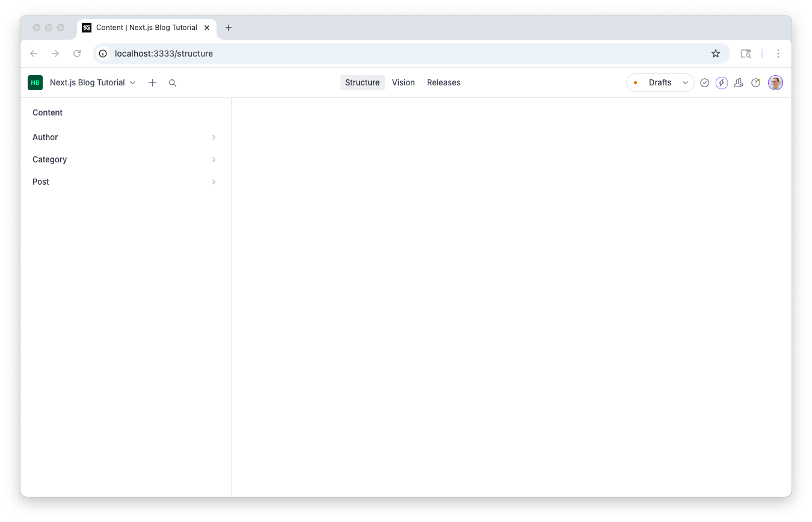Open the tasks checkmark icon

[x=704, y=82]
